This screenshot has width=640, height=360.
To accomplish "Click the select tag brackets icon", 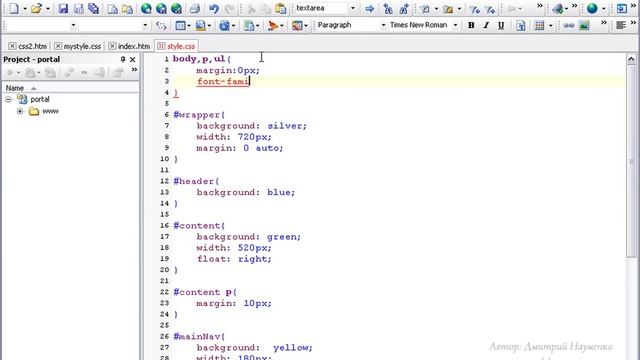I will [x=161, y=25].
